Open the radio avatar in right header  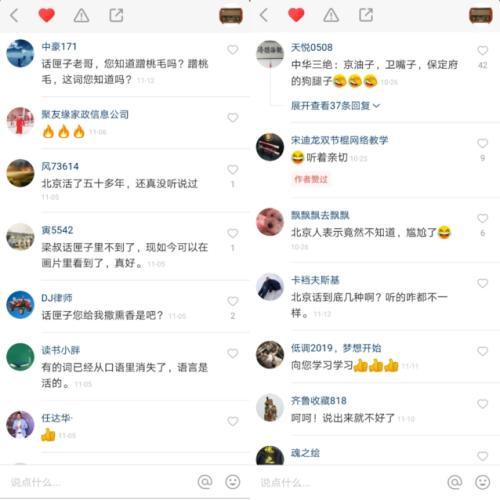[x=481, y=15]
